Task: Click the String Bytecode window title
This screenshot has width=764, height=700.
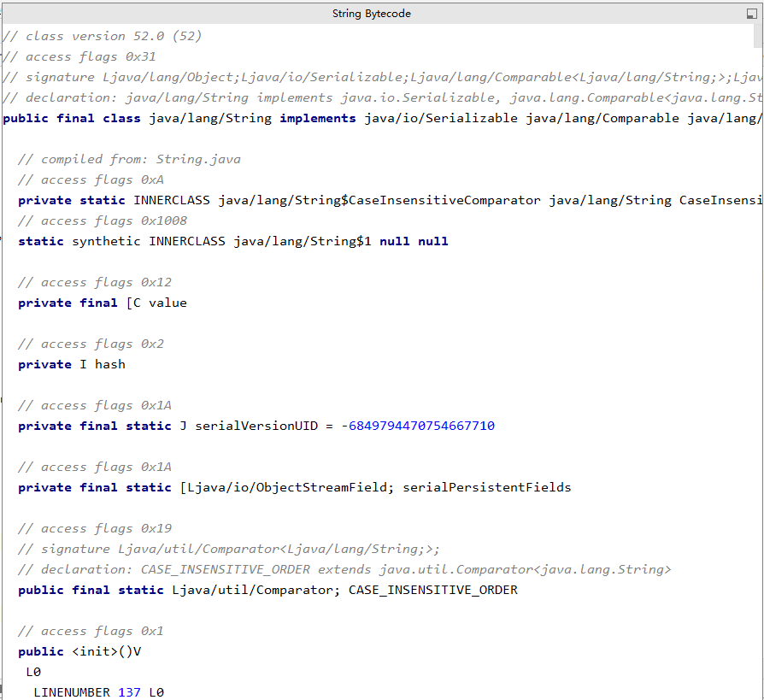Action: pos(372,14)
